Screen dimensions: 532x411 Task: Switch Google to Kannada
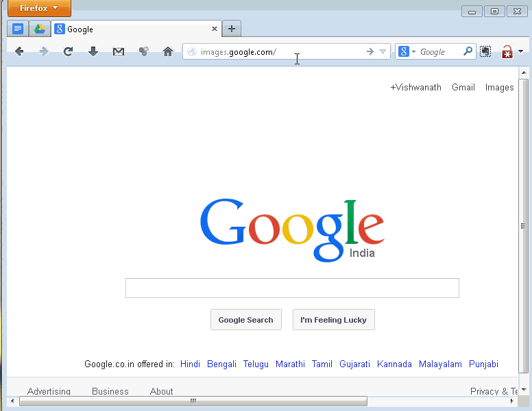[394, 364]
